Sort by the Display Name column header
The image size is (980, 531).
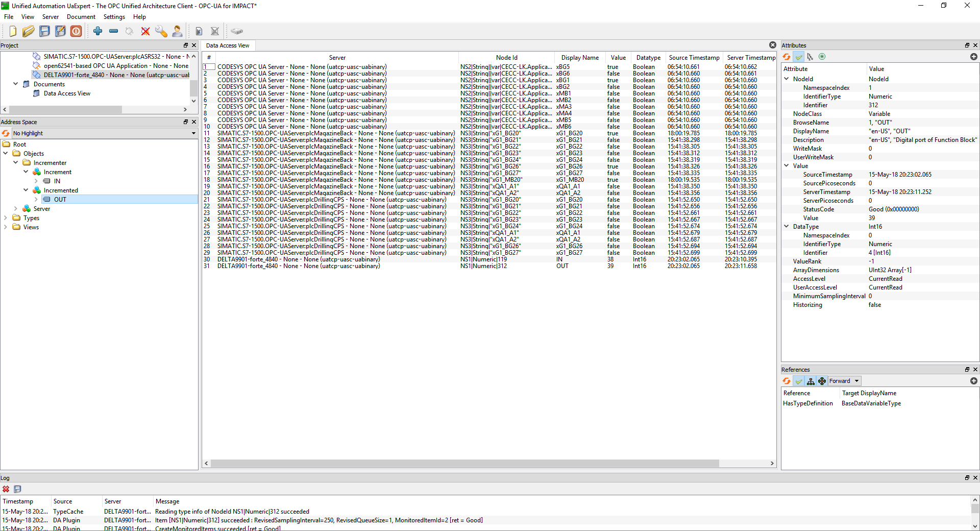point(580,58)
